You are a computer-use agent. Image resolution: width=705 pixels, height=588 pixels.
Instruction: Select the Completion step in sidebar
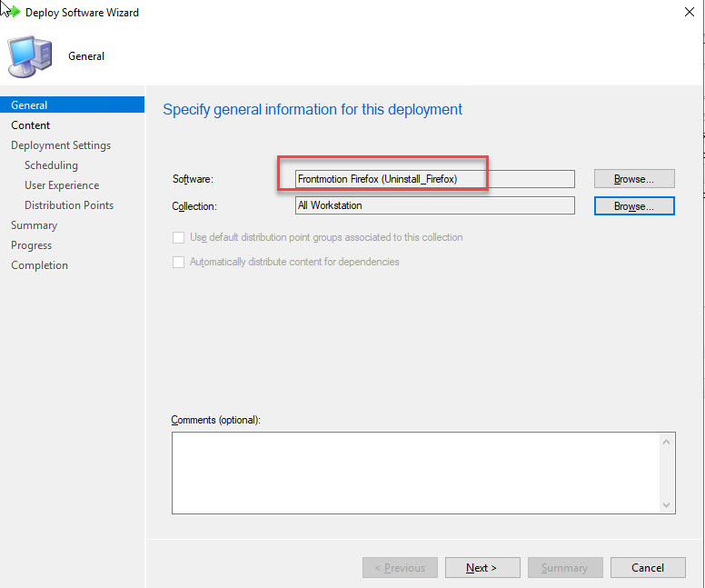[x=39, y=265]
